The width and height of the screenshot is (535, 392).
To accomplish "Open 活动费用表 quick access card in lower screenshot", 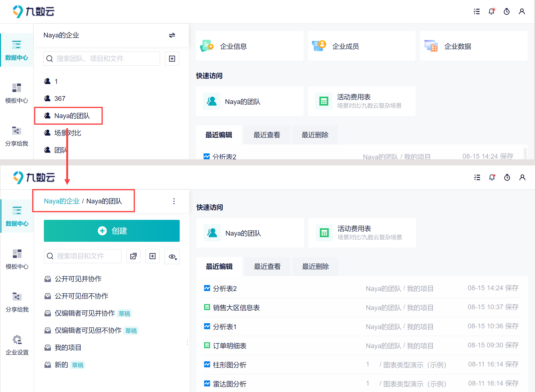I will click(362, 233).
